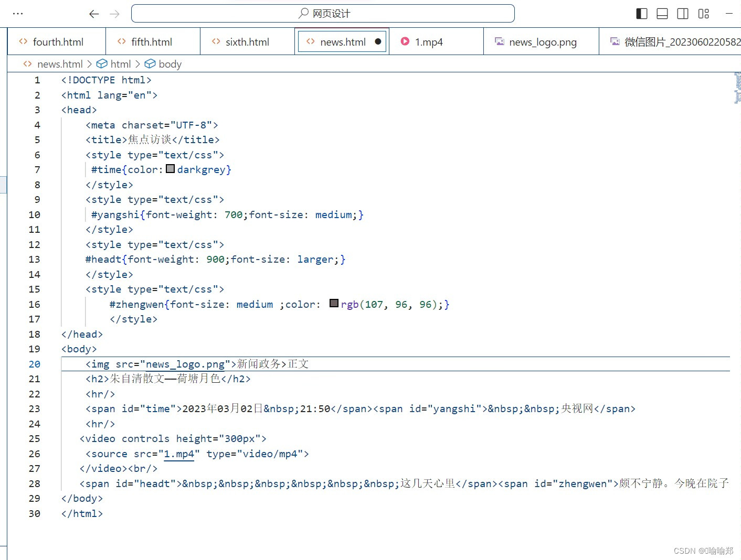Click the <title>焦点访谈</title> text
Screen dimensions: 741x560
click(153, 140)
